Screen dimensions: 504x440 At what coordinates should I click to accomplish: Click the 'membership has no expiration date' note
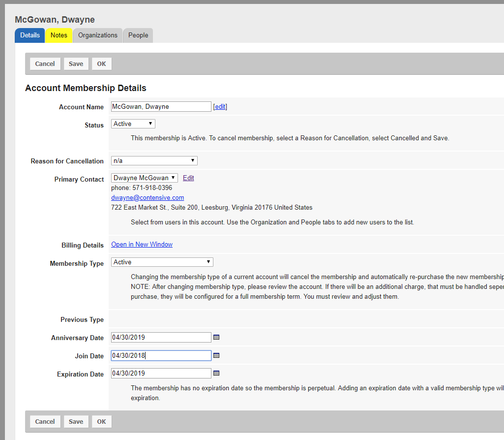pyautogui.click(x=317, y=388)
